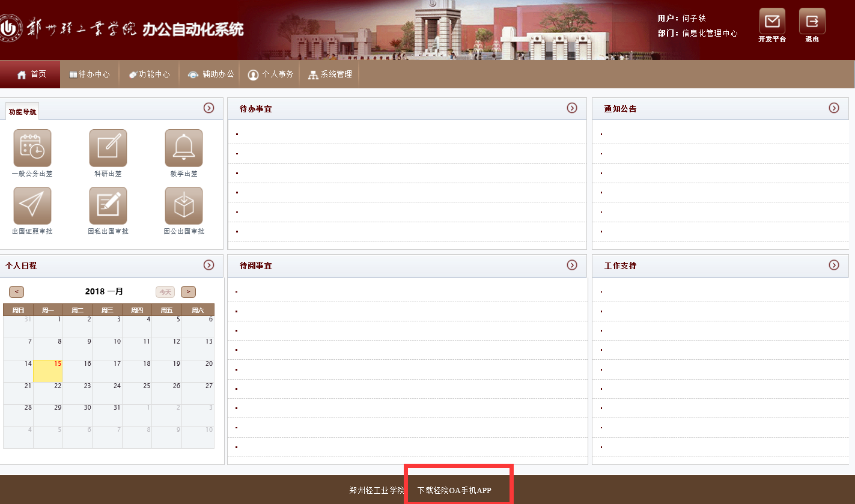Select the 因私出国审批 icon
The width and height of the screenshot is (855, 504).
(x=108, y=205)
